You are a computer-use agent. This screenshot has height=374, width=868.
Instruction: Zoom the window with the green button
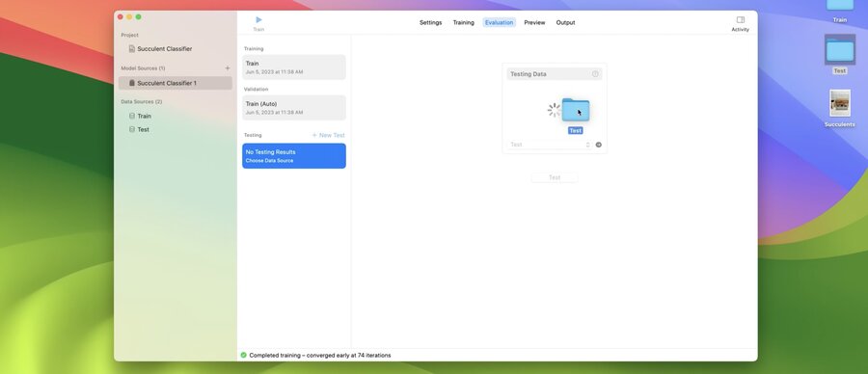pyautogui.click(x=138, y=17)
